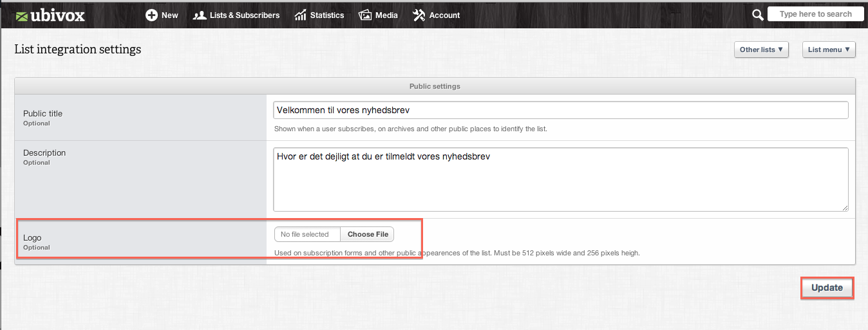Image resolution: width=868 pixels, height=330 pixels.
Task: Click the Choose File button for Logo
Action: pyautogui.click(x=368, y=234)
